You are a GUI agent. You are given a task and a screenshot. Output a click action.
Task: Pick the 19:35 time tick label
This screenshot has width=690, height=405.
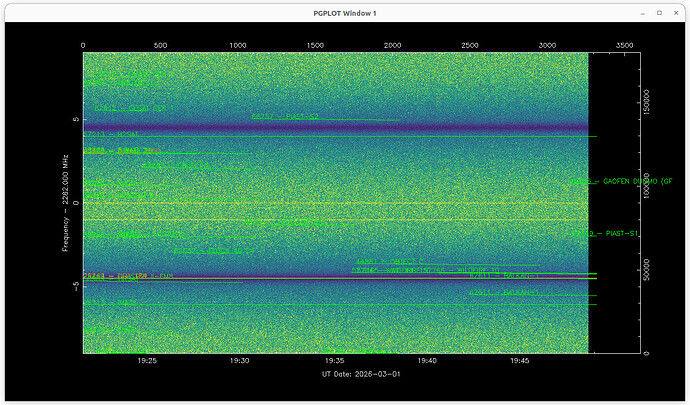(335, 361)
